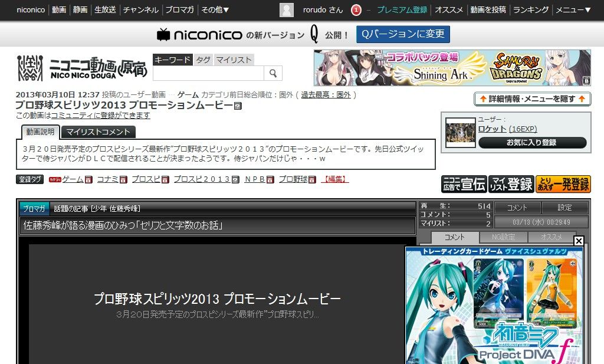604x364 pixels.
Task: Switch to NG設定 tab
Action: pyautogui.click(x=503, y=237)
